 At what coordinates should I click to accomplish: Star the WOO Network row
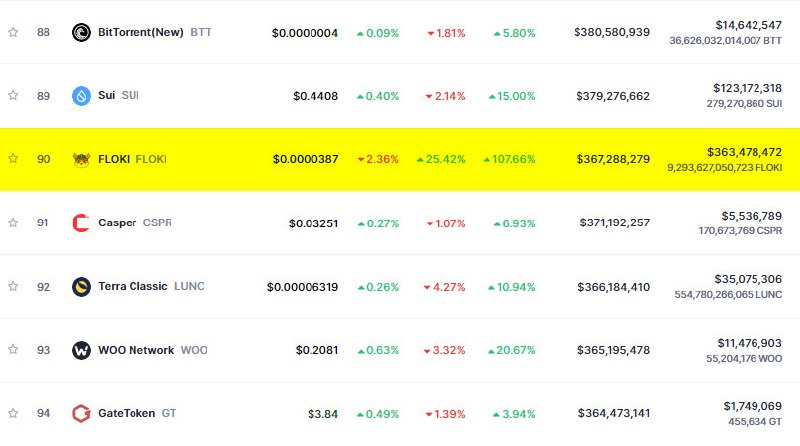13,350
